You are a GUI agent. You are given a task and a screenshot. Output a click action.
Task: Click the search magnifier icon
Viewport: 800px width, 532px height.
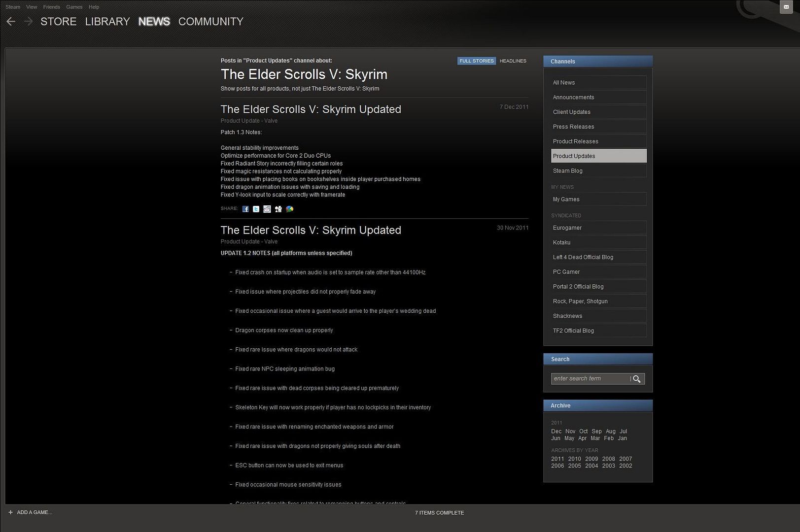pos(637,379)
